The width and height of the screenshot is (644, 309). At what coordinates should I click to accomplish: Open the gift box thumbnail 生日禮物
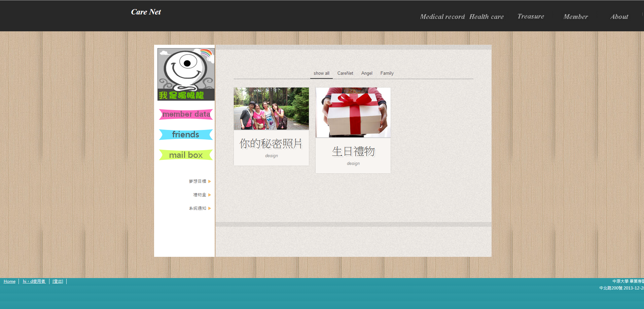(x=353, y=112)
